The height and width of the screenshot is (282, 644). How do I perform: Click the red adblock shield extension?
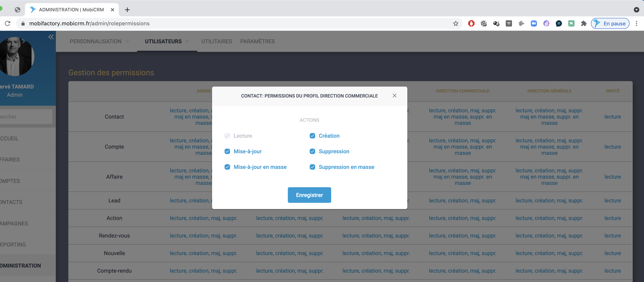click(471, 23)
